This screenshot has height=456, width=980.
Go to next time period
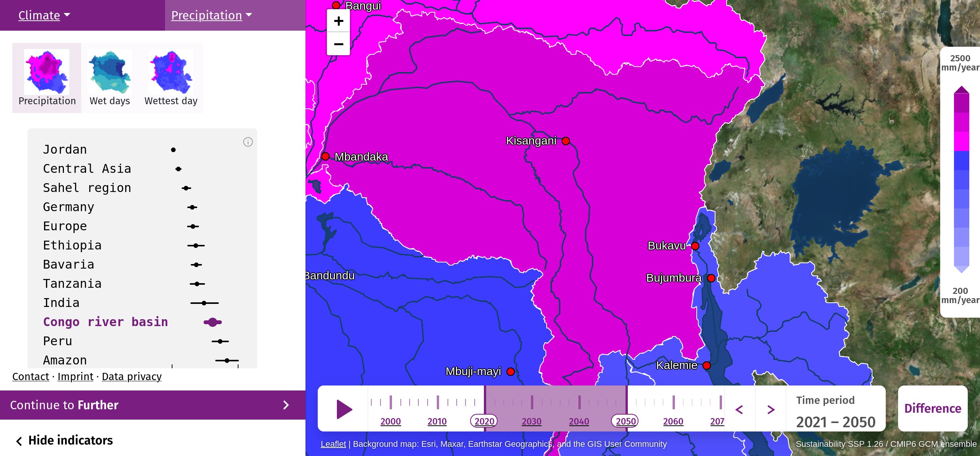[x=771, y=409]
